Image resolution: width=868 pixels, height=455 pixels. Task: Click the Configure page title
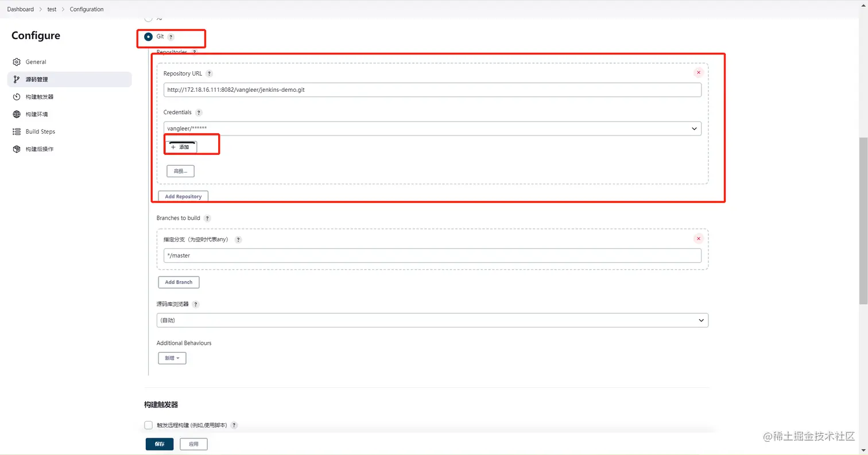tap(36, 36)
